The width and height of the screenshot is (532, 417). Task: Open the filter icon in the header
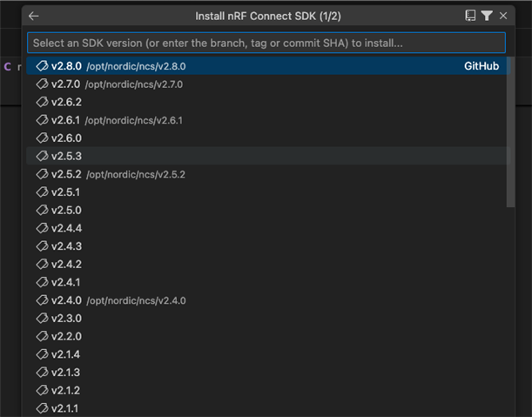[487, 16]
